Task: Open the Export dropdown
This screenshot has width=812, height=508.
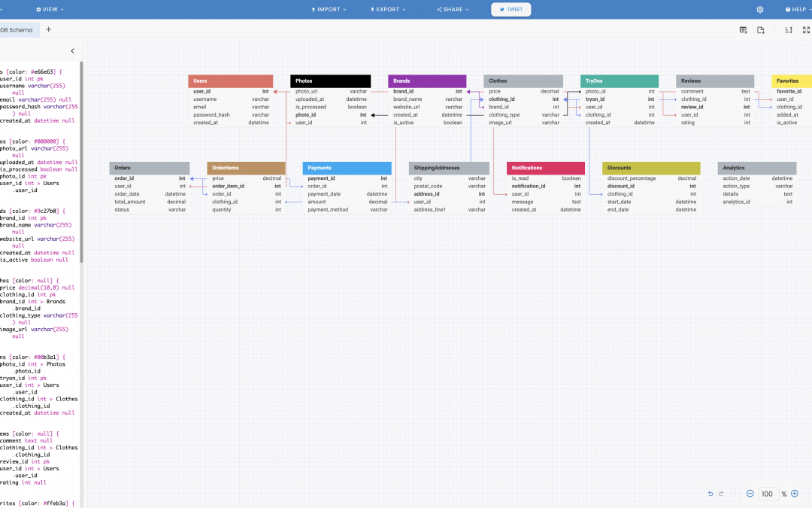Action: 387,10
